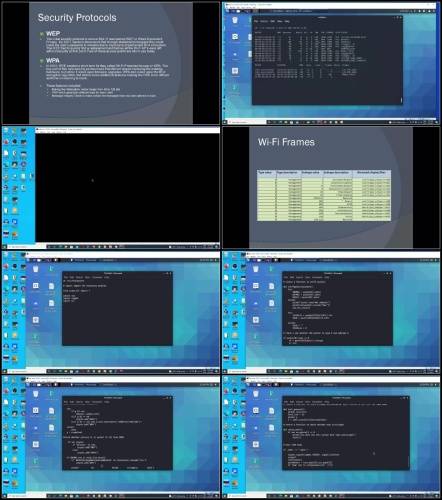Click the green table in the Wi-Fi Frames slide
The image size is (442, 500).
[324, 195]
